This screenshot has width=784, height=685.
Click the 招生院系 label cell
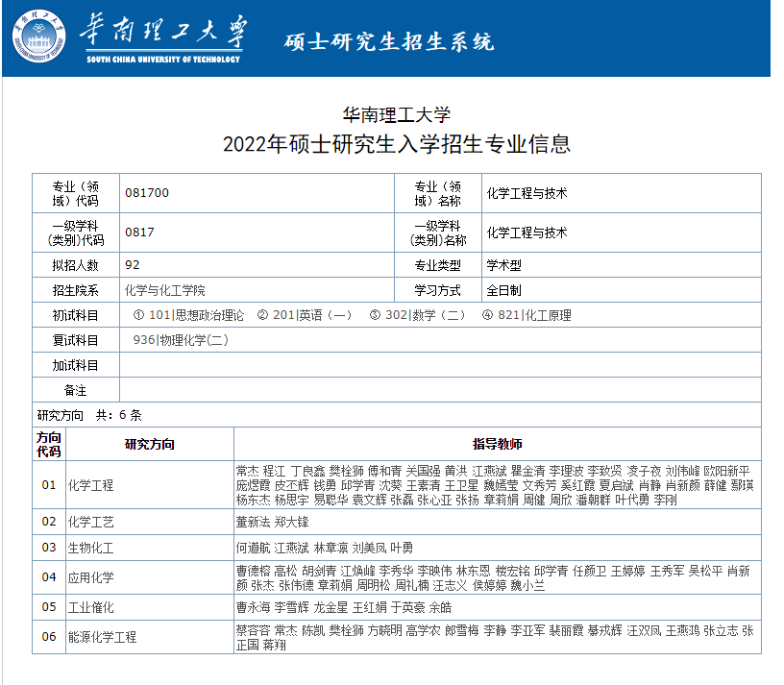click(x=76, y=290)
